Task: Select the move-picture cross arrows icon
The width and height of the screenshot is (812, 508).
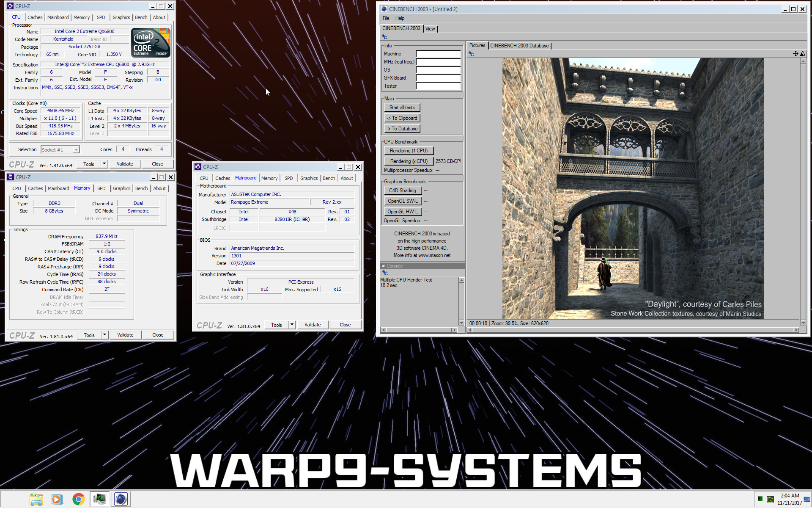Action: [x=796, y=54]
